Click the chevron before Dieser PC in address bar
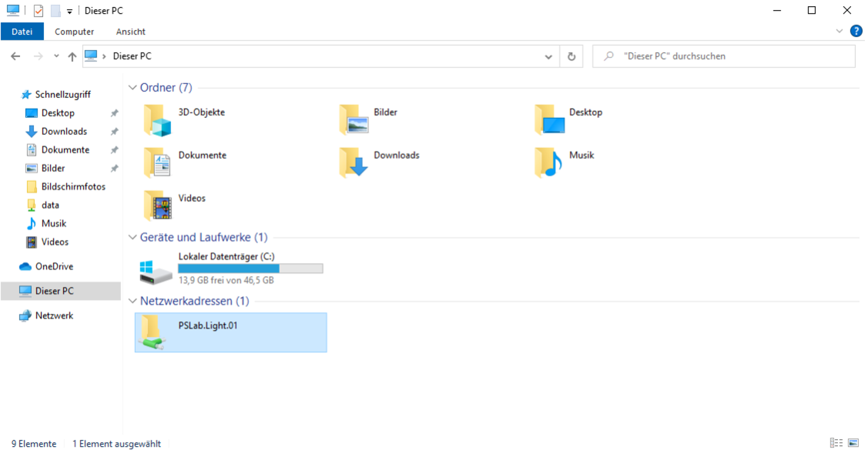The width and height of the screenshot is (868, 453). click(104, 56)
